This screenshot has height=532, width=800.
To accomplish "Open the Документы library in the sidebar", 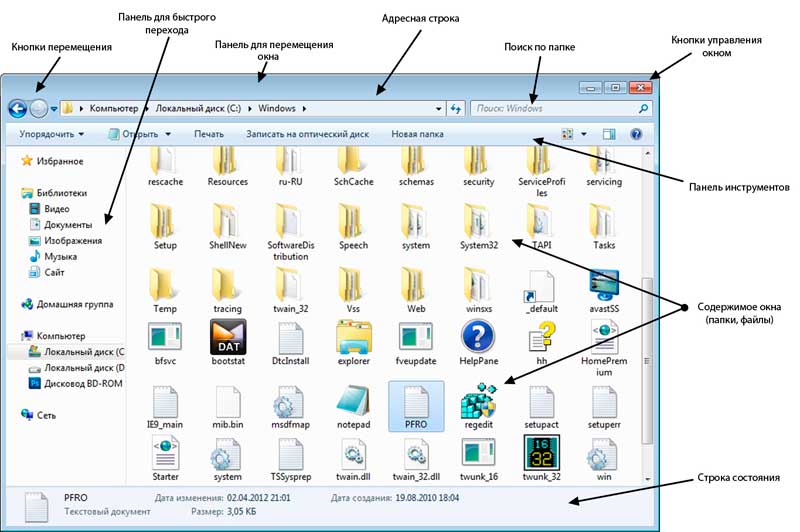I will [x=61, y=224].
